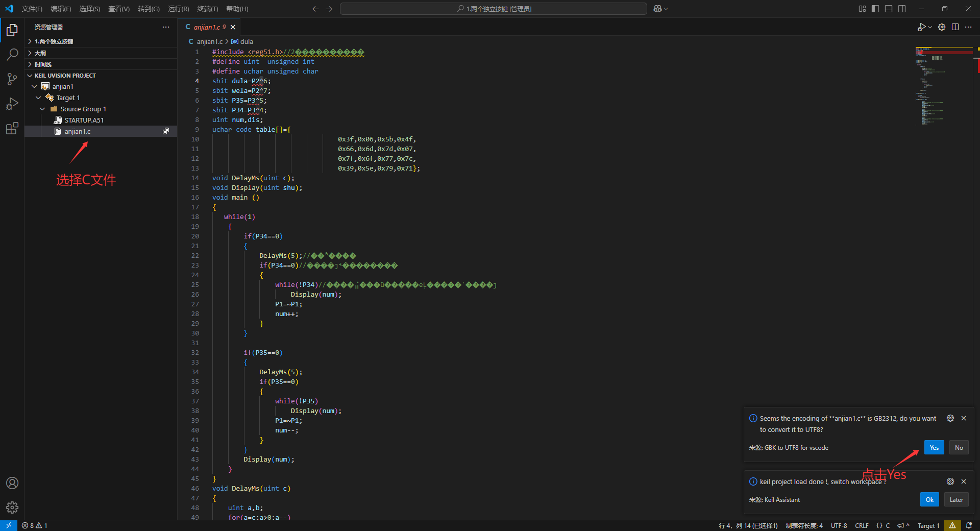Viewport: 980px width, 531px height.
Task: Click the UTF-8 encoding status item
Action: coord(839,525)
